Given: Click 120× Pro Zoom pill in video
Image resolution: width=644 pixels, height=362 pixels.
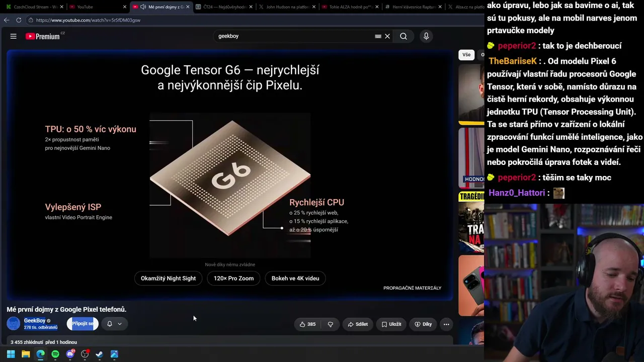Looking at the screenshot, I should [x=233, y=279].
